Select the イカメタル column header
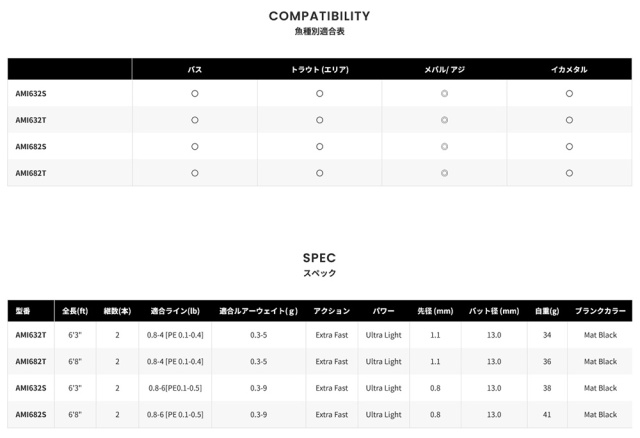The height and width of the screenshot is (438, 640). click(569, 69)
